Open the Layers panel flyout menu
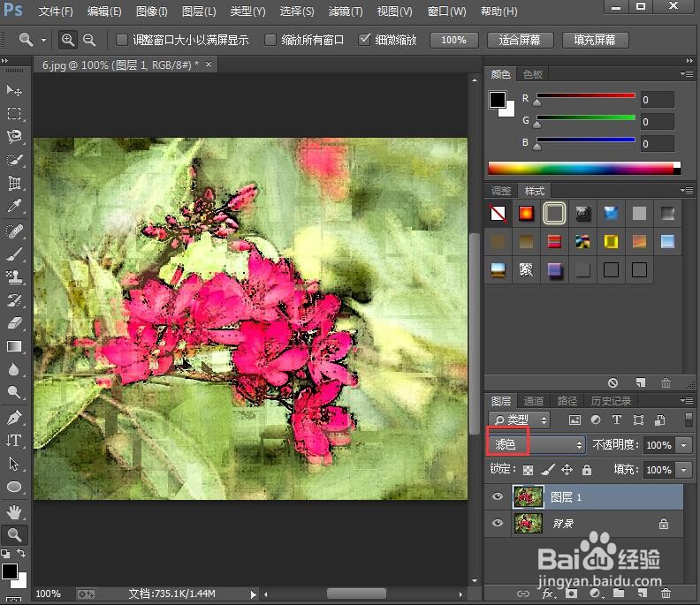 tap(687, 400)
